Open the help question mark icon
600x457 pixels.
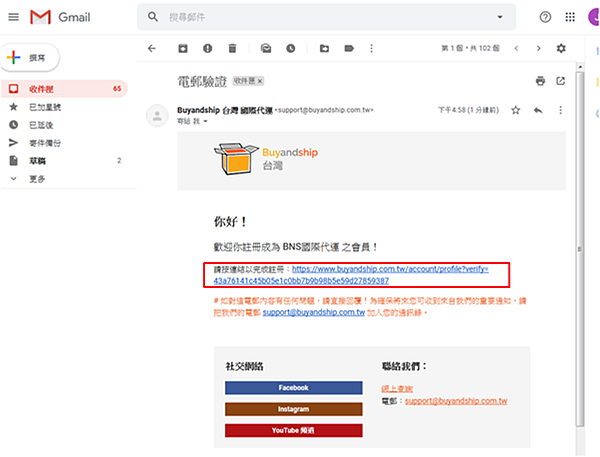pyautogui.click(x=545, y=17)
